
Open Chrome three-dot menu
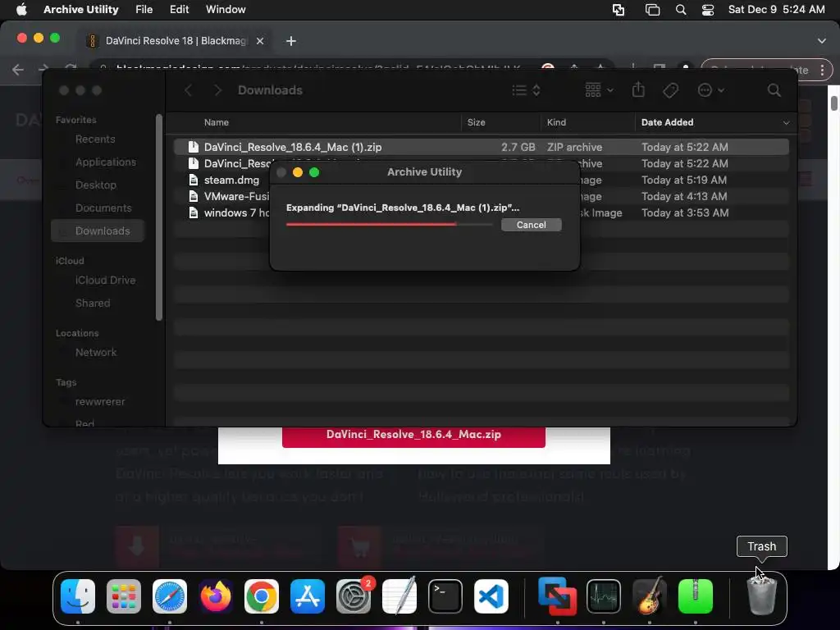822,71
